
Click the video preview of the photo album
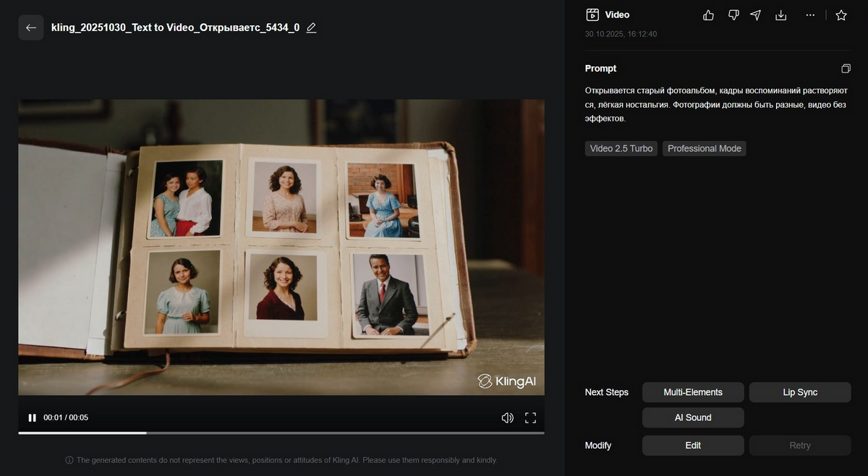coord(281,247)
